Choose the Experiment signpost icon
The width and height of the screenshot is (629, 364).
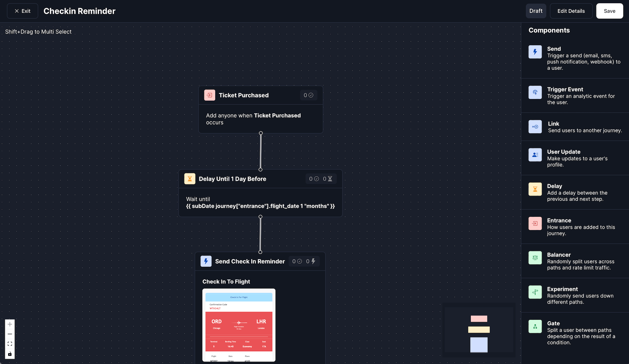(x=535, y=292)
